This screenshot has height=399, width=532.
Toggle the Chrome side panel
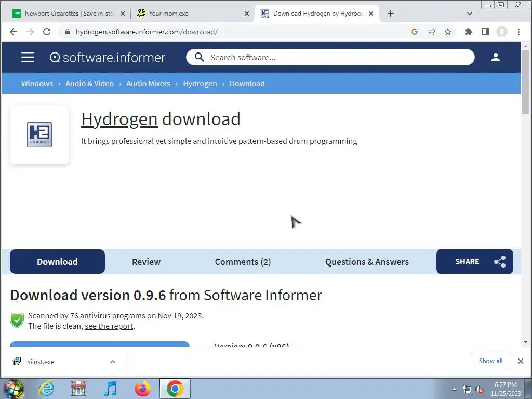click(485, 32)
